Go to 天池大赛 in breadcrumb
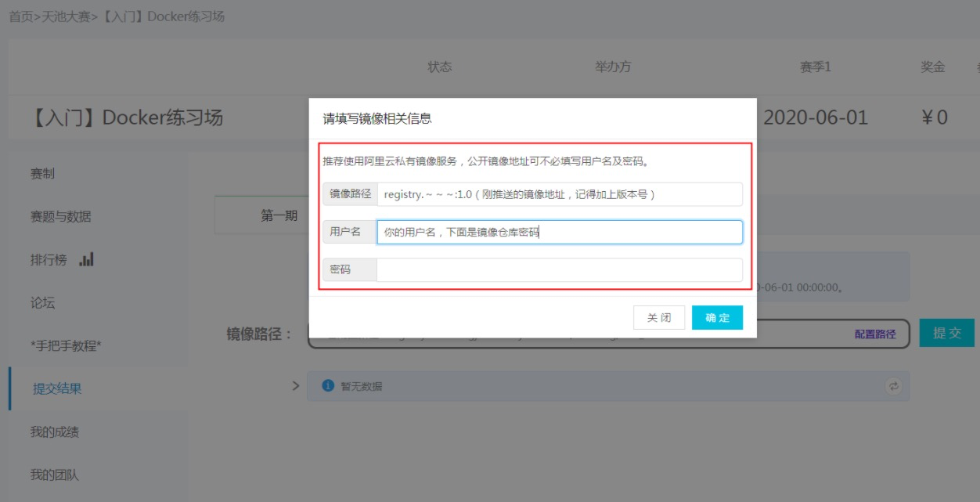 click(67, 16)
